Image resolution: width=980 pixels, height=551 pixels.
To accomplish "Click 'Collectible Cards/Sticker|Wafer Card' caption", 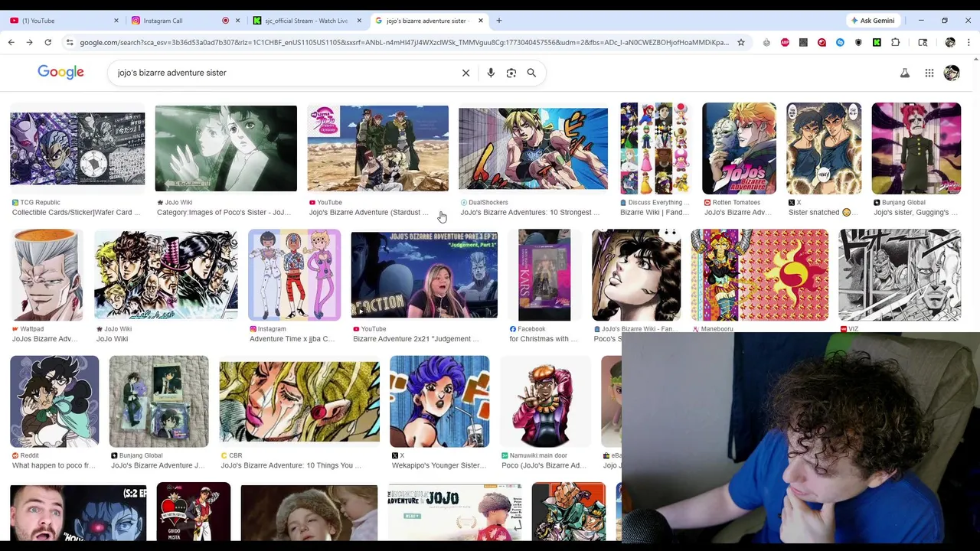I will click(76, 213).
